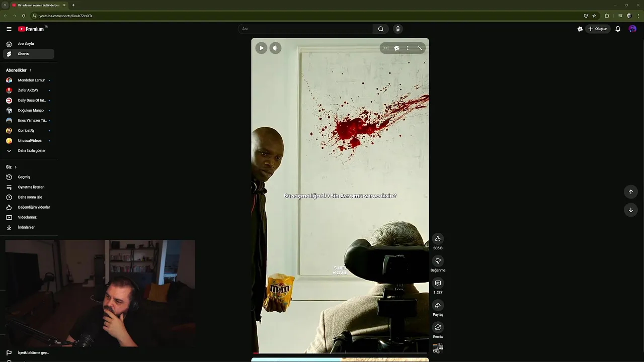Open İçerik bildirme geçmişi report history

(29, 352)
